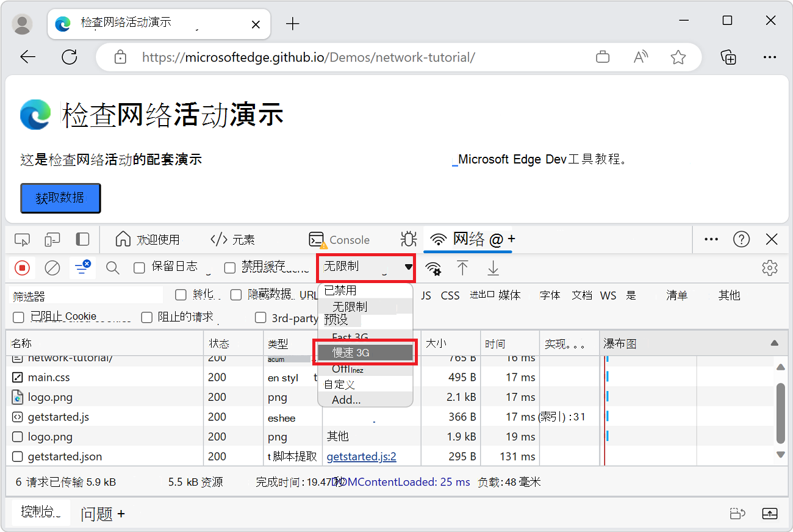
Task: Open getstarted.js:2 initiator link
Action: [x=362, y=456]
